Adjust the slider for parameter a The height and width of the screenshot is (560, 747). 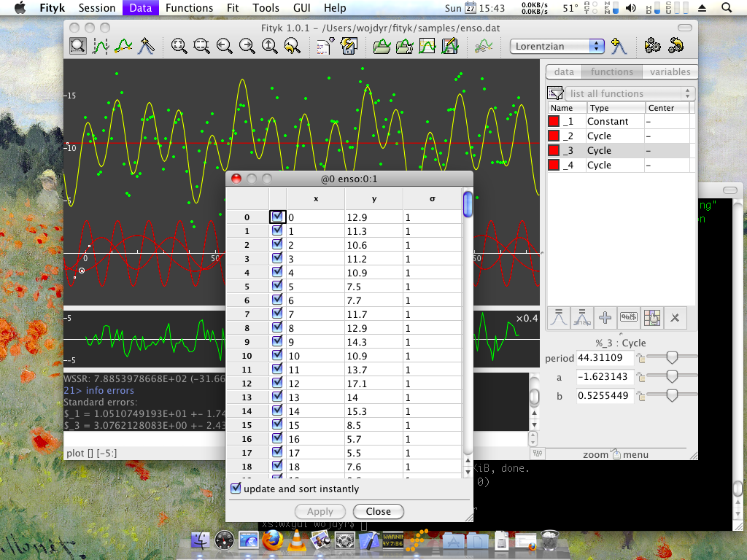672,376
